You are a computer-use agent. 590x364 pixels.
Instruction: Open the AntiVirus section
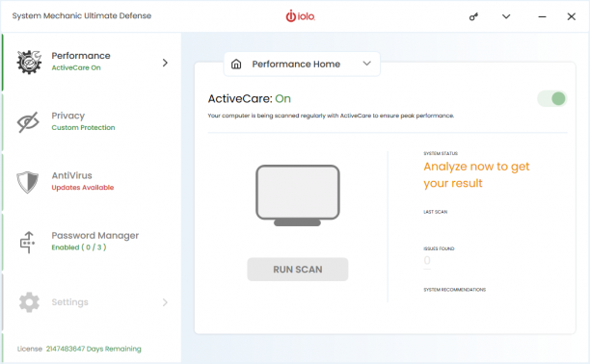(x=91, y=182)
